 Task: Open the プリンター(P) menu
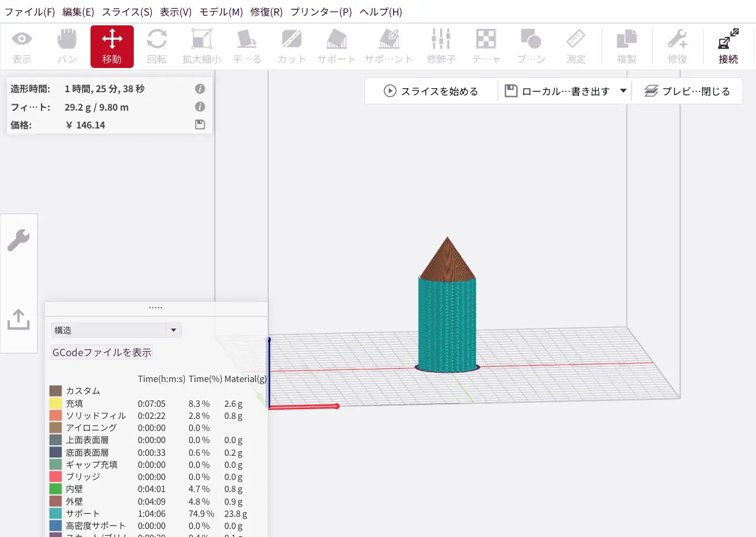click(x=321, y=12)
